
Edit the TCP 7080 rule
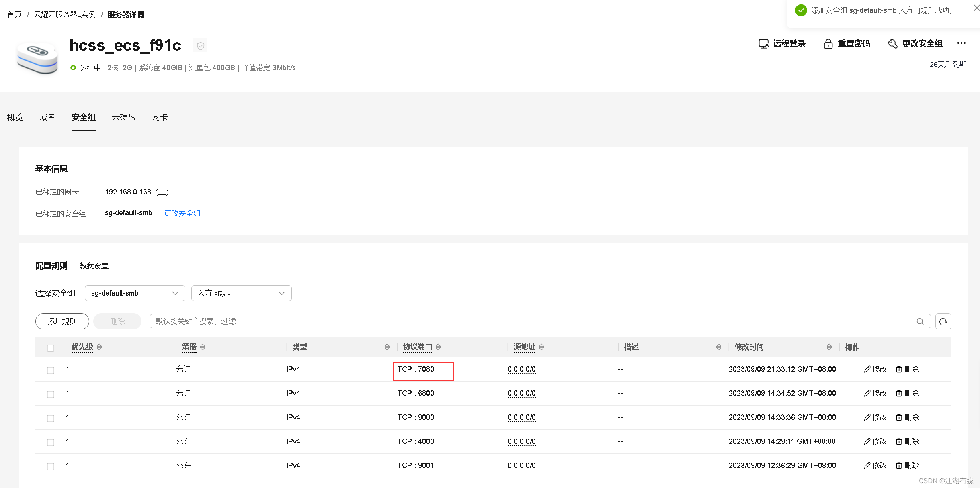(x=875, y=369)
